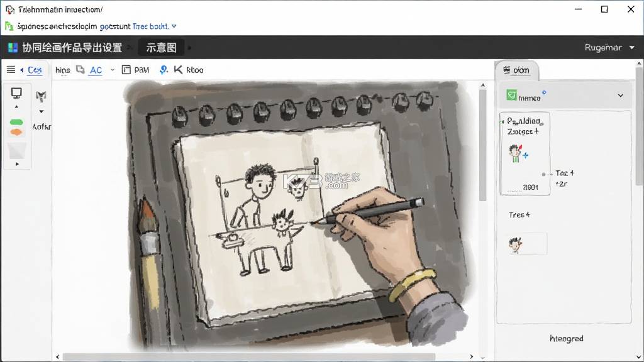Image resolution: width=644 pixels, height=362 pixels.
Task: Maximize the application window
Action: (x=604, y=9)
